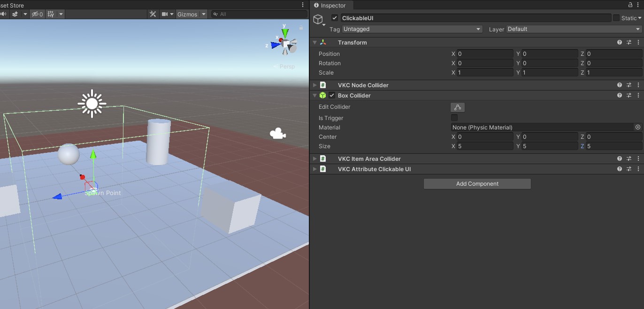This screenshot has width=644, height=309.
Task: Expand the VKC Item Area Collider component
Action: (315, 159)
